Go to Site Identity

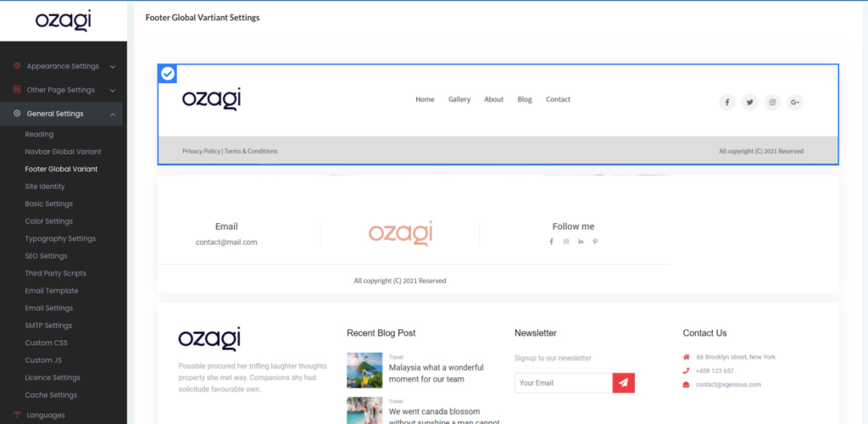pos(45,187)
